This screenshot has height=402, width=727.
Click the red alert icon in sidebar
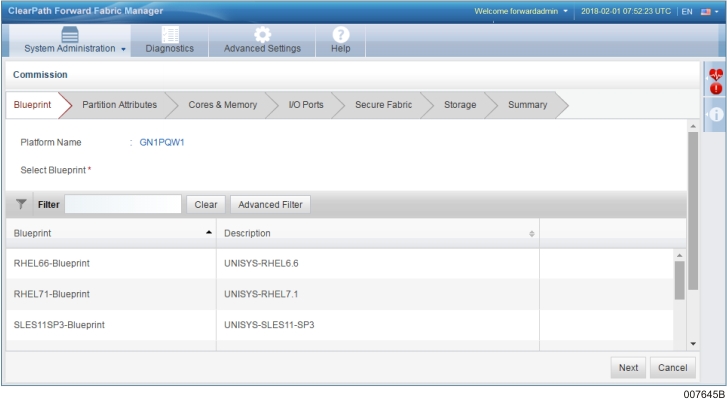pyautogui.click(x=715, y=89)
